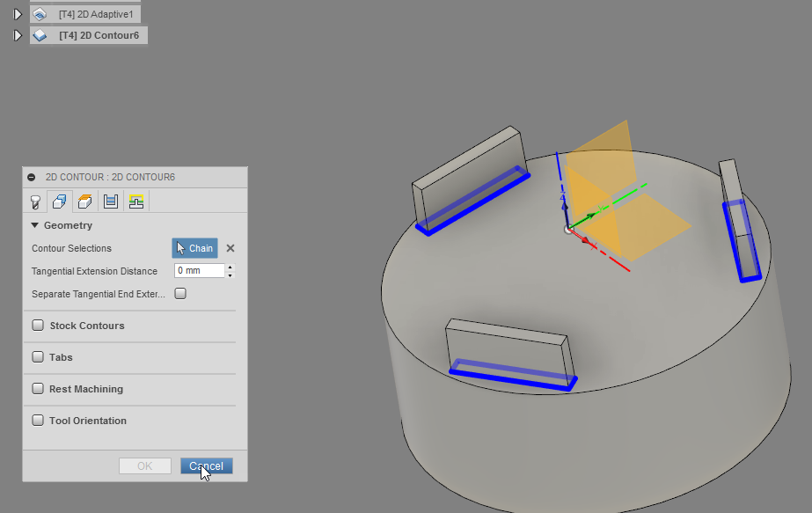Enable the Tool Orientation checkbox
The image size is (812, 513).
[x=38, y=421]
